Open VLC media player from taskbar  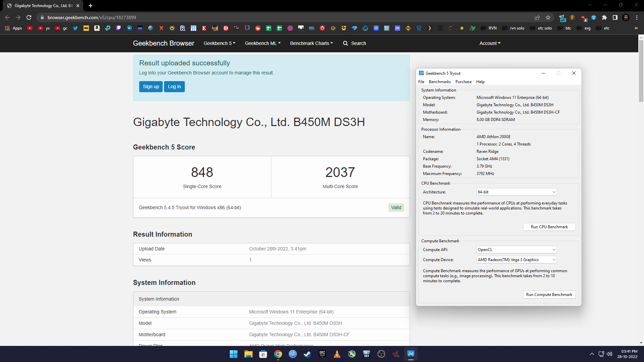(x=337, y=354)
